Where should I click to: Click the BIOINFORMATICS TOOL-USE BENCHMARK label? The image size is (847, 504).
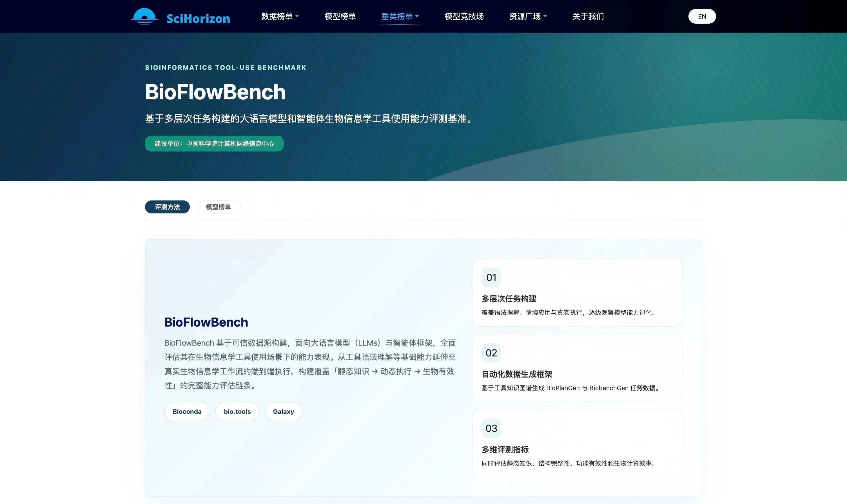[x=226, y=68]
